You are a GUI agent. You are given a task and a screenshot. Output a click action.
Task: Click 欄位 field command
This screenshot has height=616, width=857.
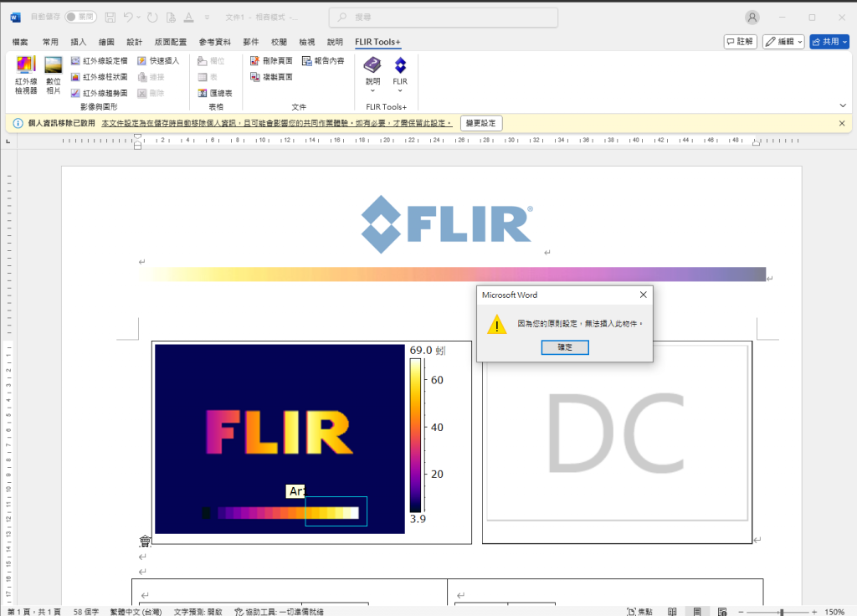pos(211,60)
